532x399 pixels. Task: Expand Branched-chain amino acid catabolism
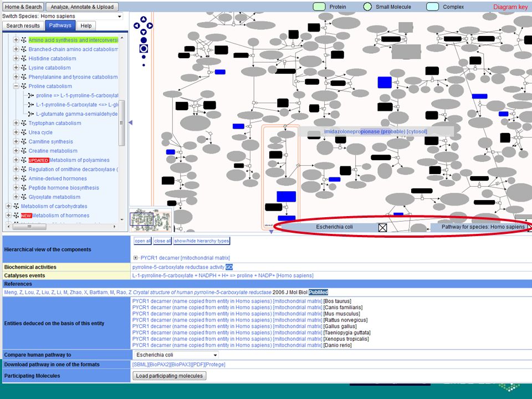tap(16, 49)
